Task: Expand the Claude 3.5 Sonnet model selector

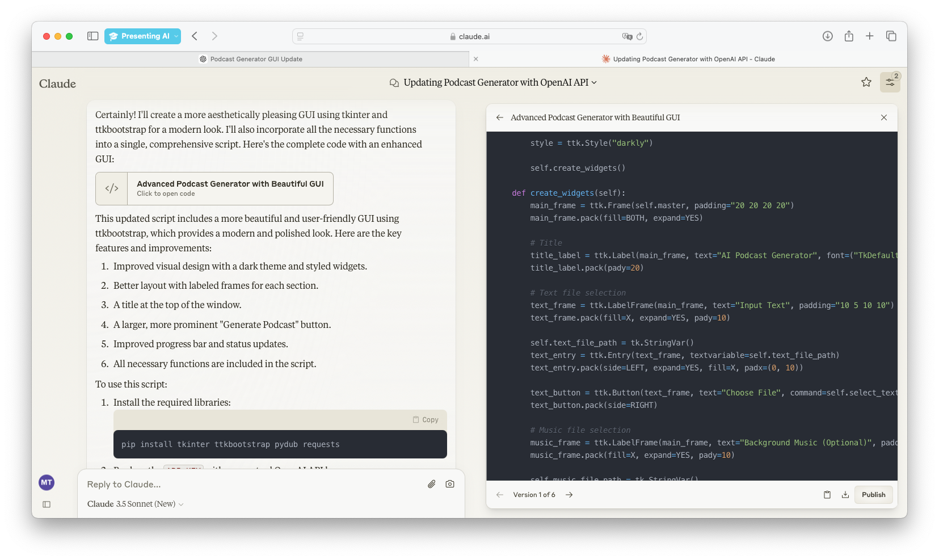Action: (x=136, y=504)
